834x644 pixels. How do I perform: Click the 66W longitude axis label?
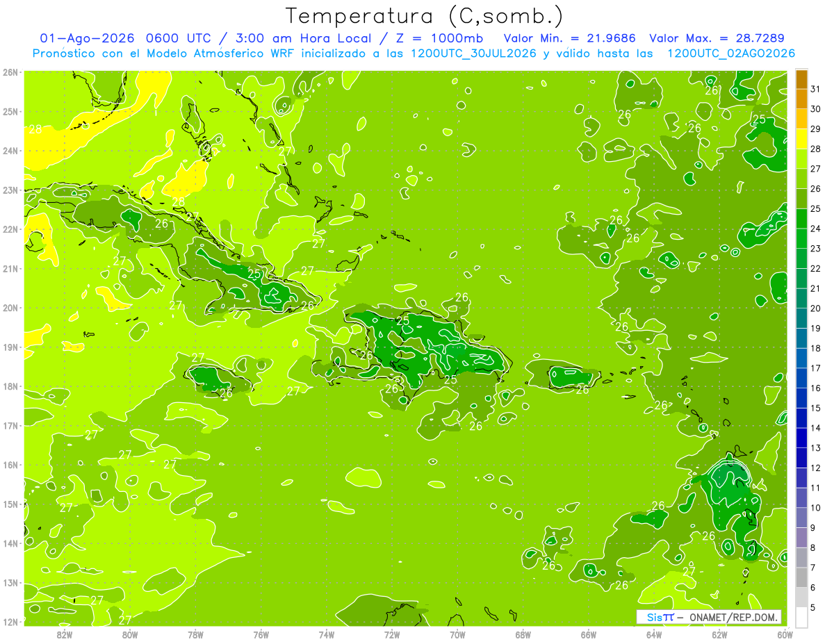click(589, 634)
